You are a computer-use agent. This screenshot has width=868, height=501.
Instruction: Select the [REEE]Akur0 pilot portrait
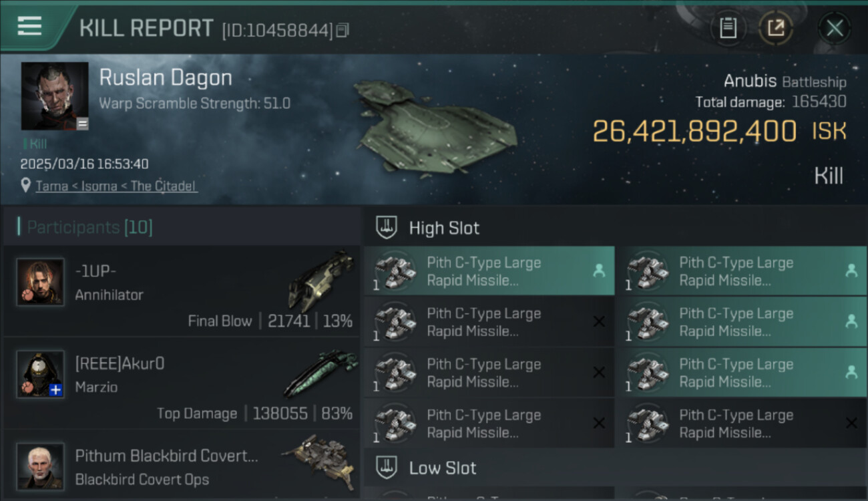(x=41, y=374)
